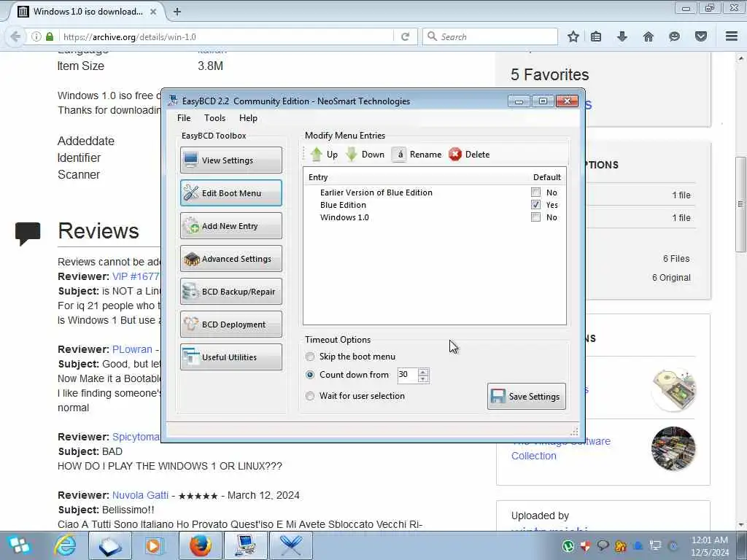Open a new Firefox tab
Image resolution: width=747 pixels, height=560 pixels.
point(177,12)
